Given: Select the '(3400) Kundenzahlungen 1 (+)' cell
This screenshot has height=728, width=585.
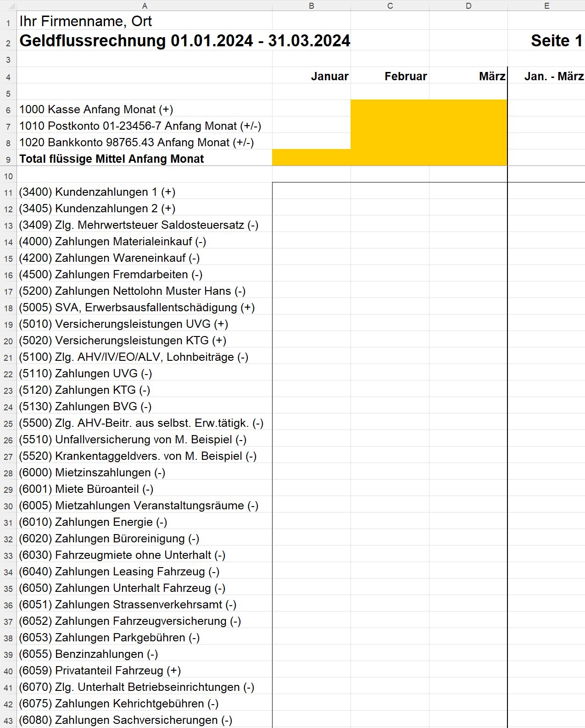Looking at the screenshot, I should (x=97, y=192).
